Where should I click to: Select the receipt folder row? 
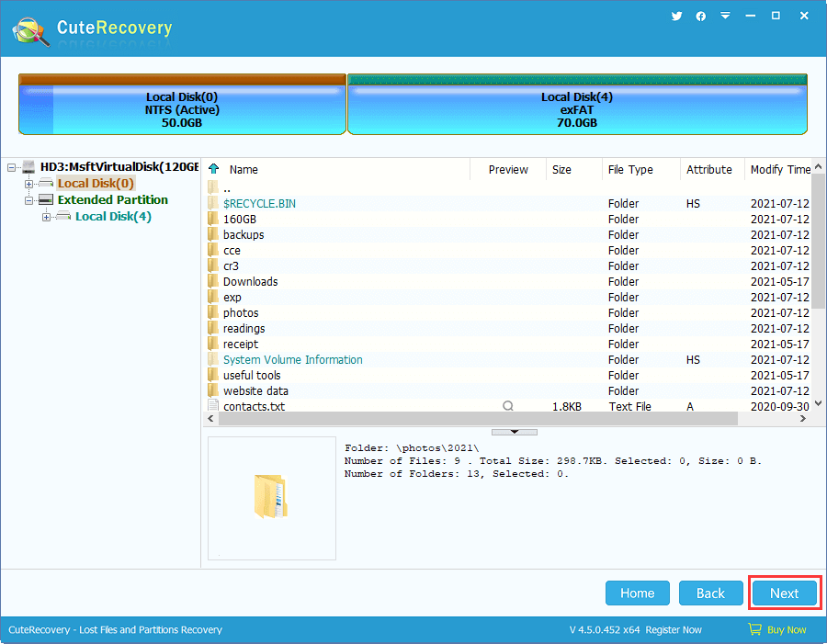508,344
